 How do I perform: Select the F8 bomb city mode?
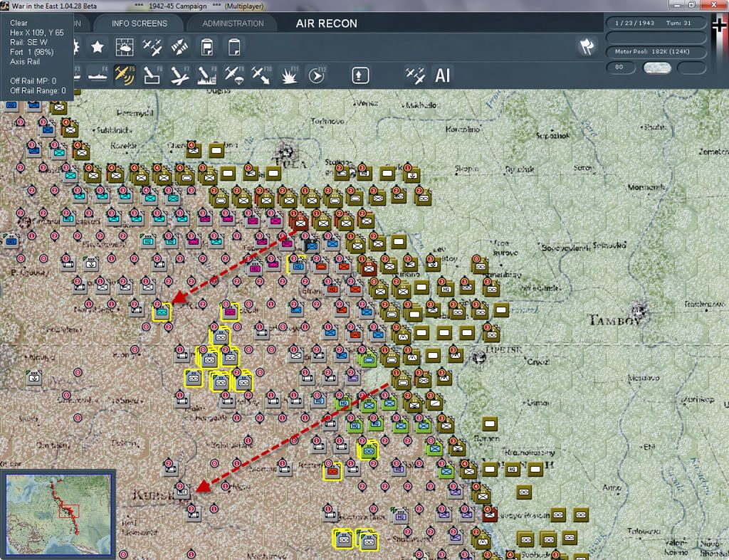pos(207,75)
